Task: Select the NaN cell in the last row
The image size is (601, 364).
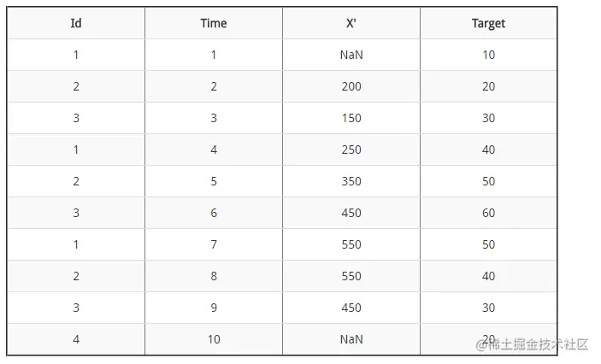Action: [x=351, y=339]
